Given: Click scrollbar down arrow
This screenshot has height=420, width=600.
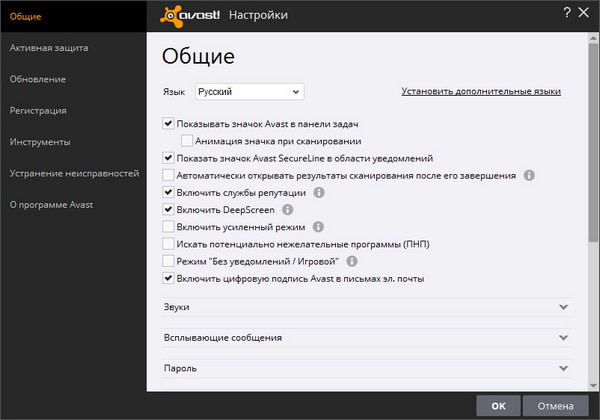Looking at the screenshot, I should pyautogui.click(x=593, y=386).
